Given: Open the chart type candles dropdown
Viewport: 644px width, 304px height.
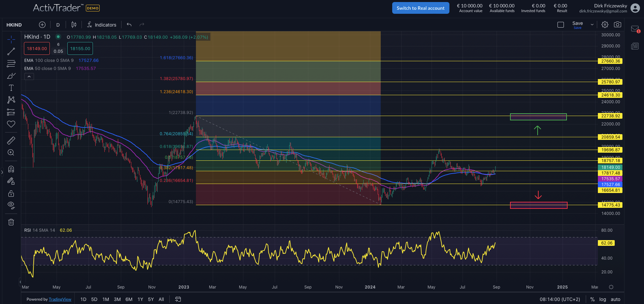Looking at the screenshot, I should [74, 25].
